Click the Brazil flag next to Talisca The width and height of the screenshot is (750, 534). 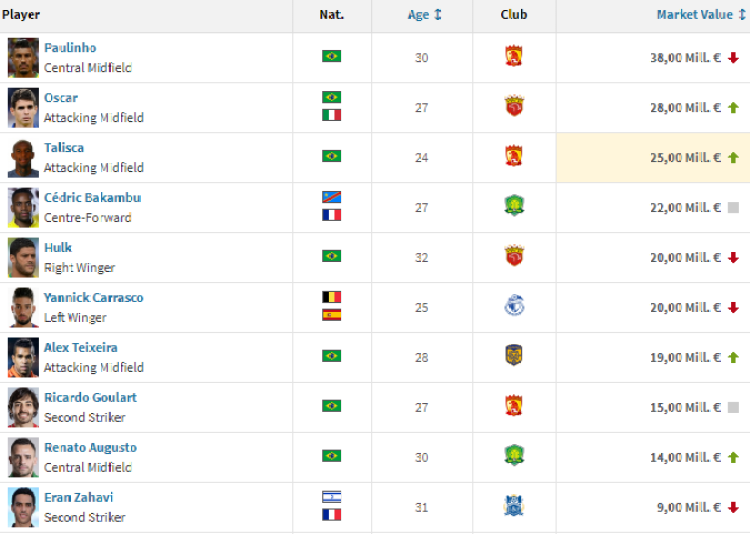pos(331,156)
